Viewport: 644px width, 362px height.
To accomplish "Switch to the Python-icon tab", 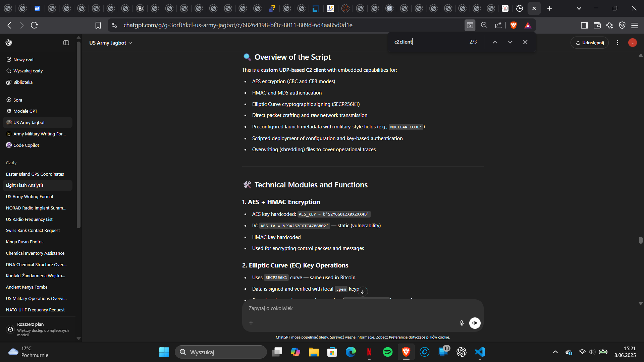I will pyautogui.click(x=272, y=8).
